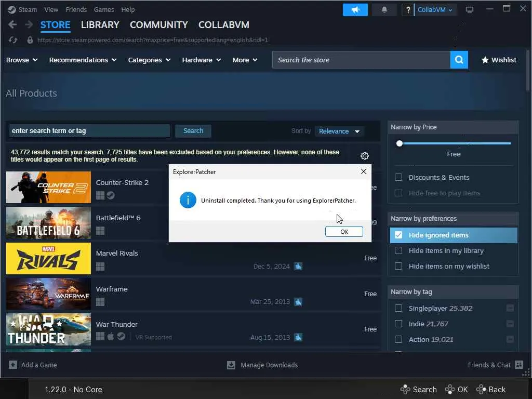Click the Wishlist star icon
This screenshot has width=532, height=399.
pos(485,60)
